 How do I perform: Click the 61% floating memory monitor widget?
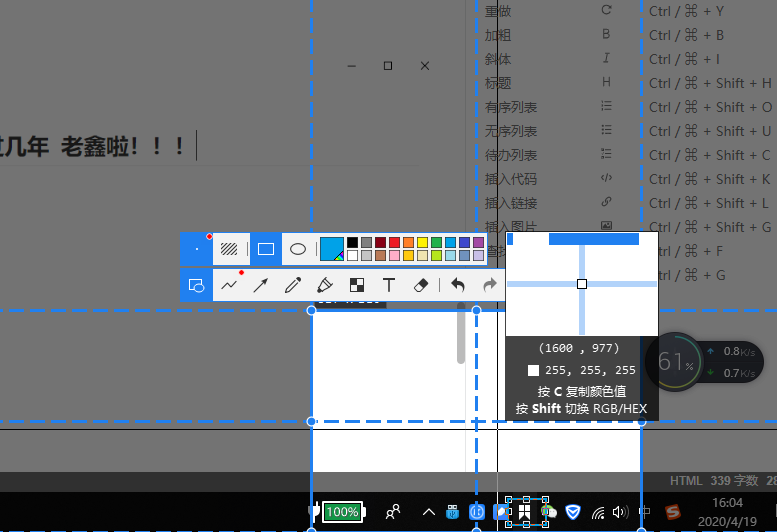coord(675,362)
